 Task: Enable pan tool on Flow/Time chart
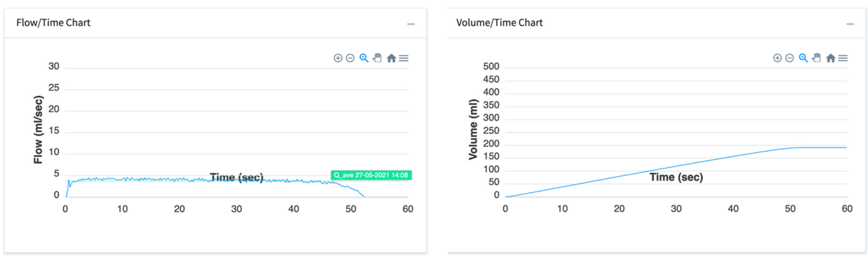click(377, 58)
